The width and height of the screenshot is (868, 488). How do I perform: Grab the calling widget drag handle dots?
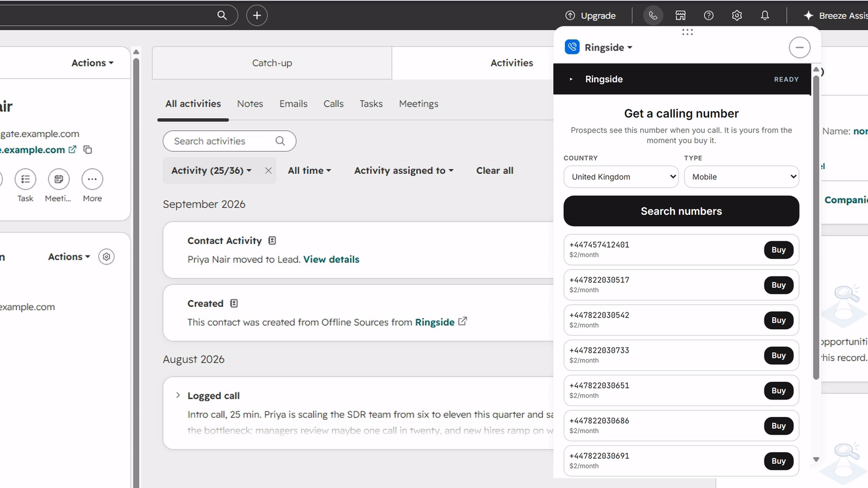(687, 32)
